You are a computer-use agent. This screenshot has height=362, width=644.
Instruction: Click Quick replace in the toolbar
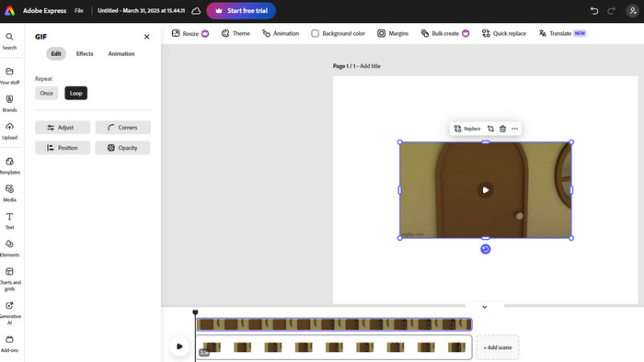coord(504,34)
